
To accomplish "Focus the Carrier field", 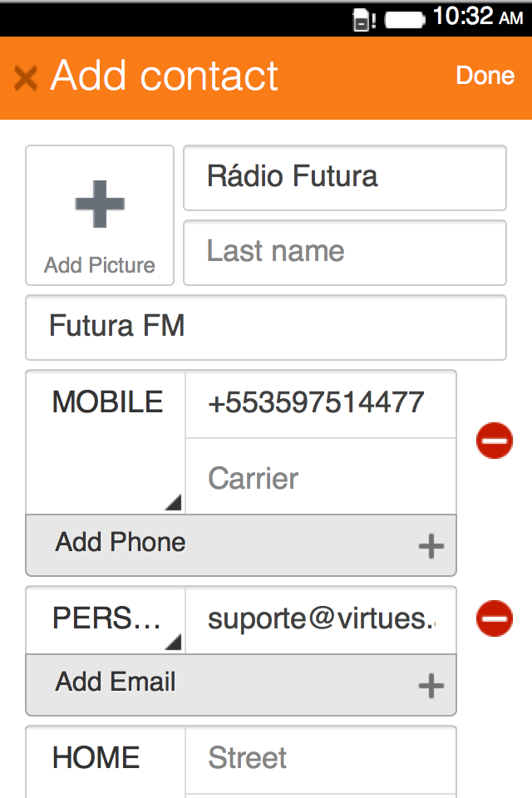I will pos(320,478).
